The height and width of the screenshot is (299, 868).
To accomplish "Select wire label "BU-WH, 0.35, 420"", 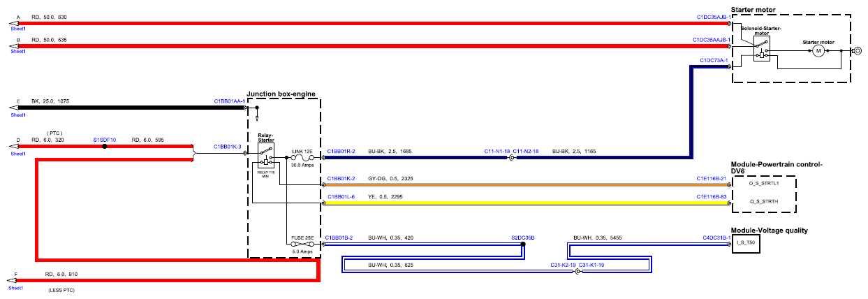I will click(x=391, y=238).
